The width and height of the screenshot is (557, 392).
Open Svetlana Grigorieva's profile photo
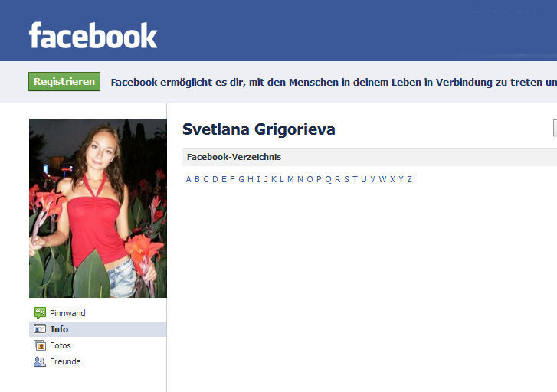coord(98,208)
